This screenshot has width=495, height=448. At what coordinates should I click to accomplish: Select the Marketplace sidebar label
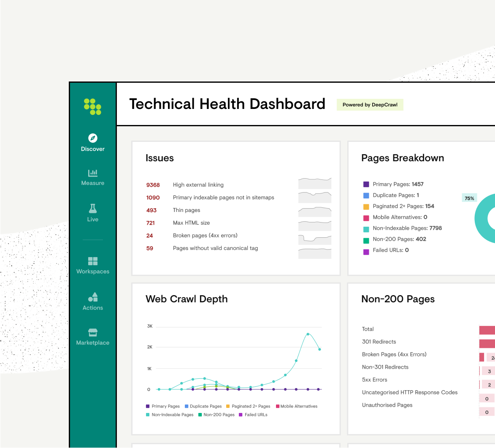93,343
